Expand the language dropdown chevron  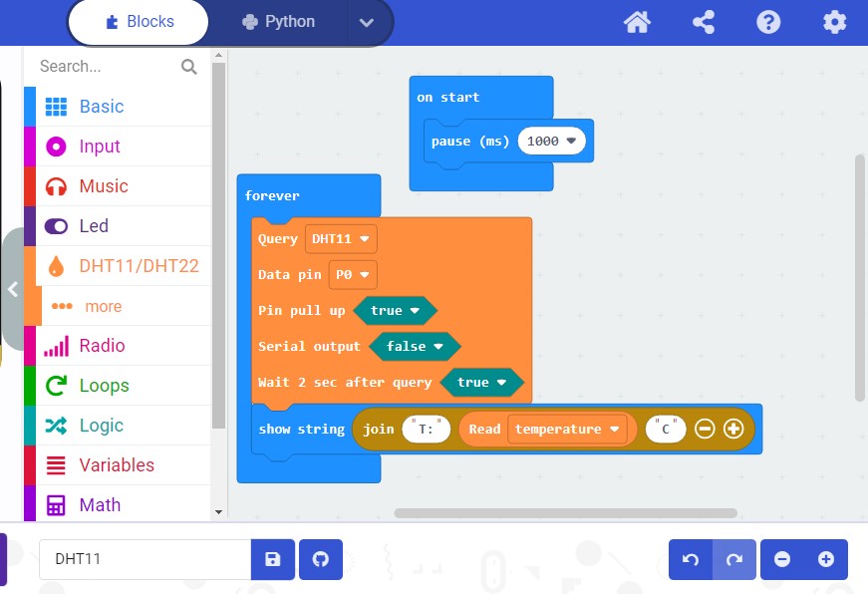(x=367, y=23)
